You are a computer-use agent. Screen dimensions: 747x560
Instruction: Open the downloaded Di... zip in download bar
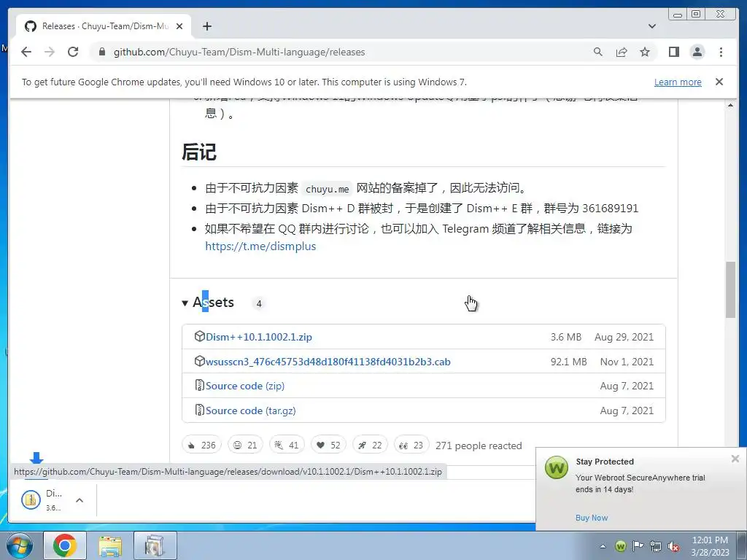tap(42, 500)
